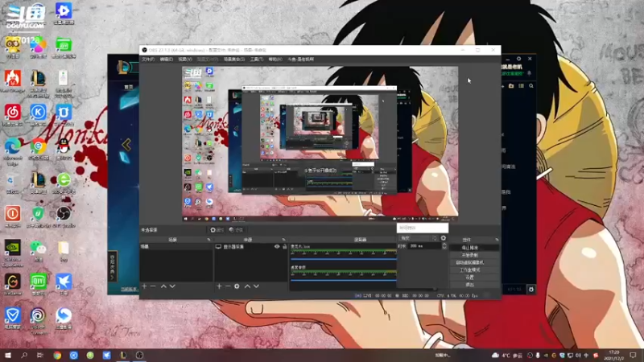
Task: Open the red flame desktop app icon
Action: 13,78
